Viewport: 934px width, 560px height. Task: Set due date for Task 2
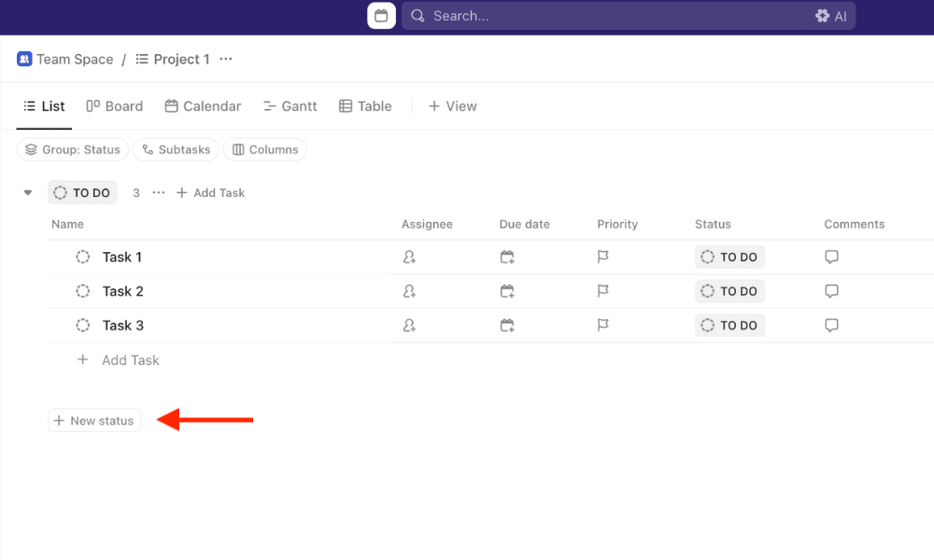click(507, 291)
